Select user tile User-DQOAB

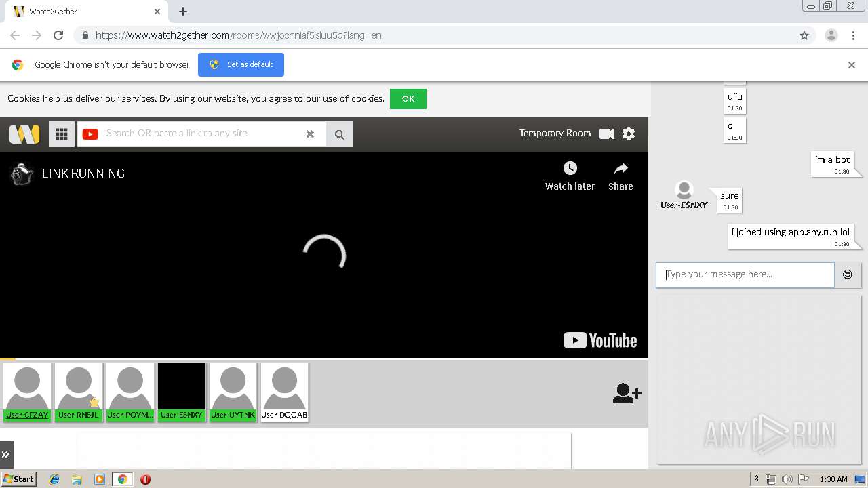(x=284, y=392)
